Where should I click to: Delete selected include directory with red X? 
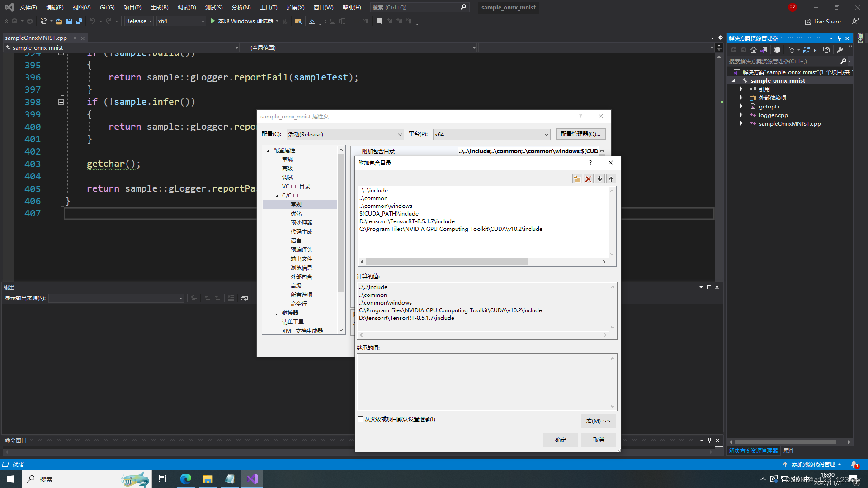pyautogui.click(x=588, y=178)
